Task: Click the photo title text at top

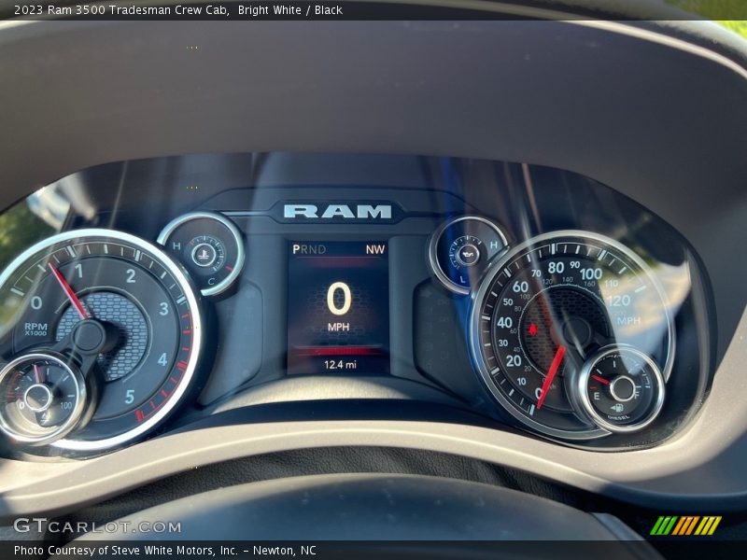Action: tap(178, 10)
